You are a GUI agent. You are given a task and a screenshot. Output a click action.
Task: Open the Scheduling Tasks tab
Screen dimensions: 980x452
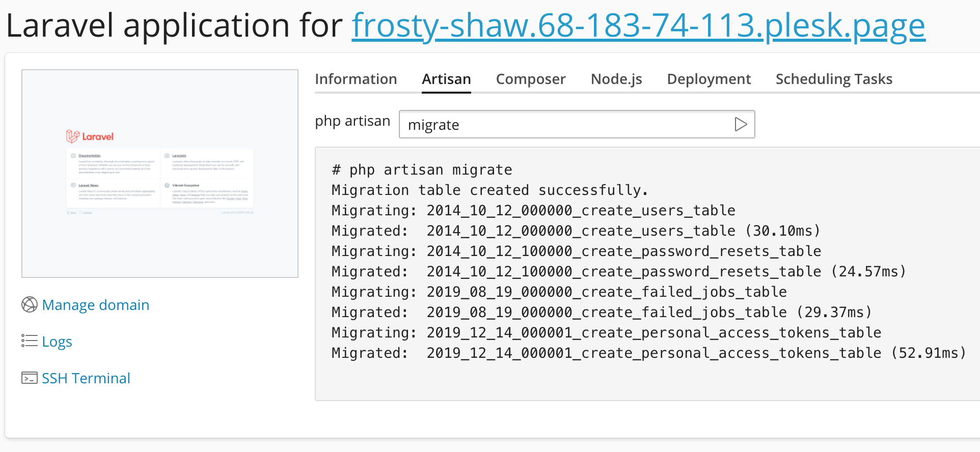(834, 79)
